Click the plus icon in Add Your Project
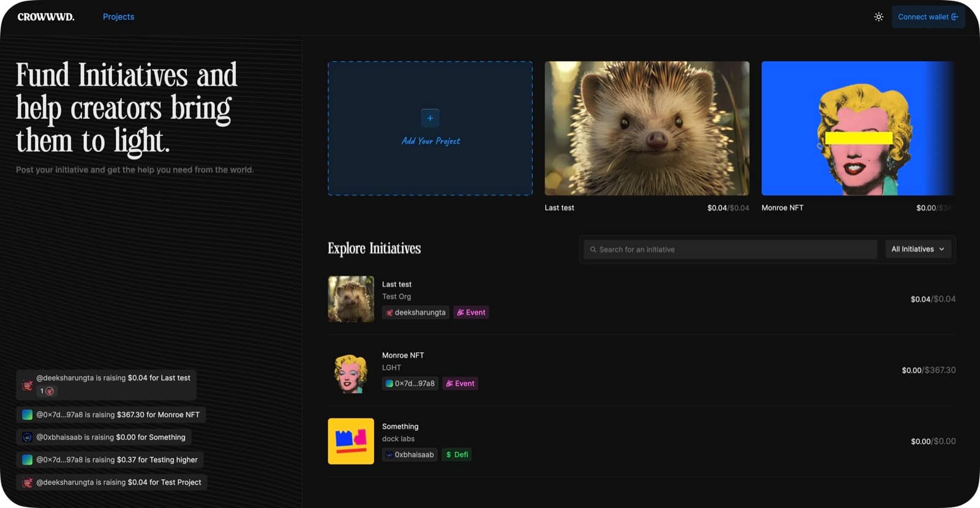The height and width of the screenshot is (508, 980). click(x=430, y=118)
